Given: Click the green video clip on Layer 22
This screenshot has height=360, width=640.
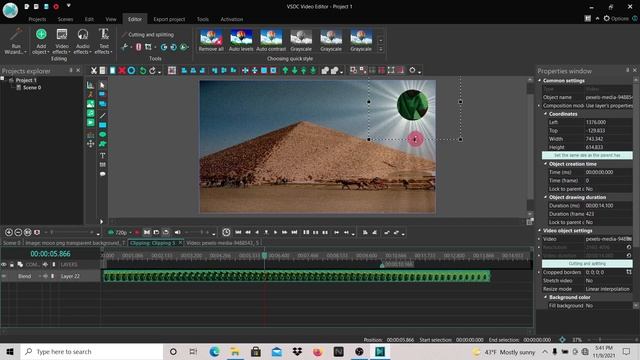Looking at the screenshot, I should pos(296,276).
